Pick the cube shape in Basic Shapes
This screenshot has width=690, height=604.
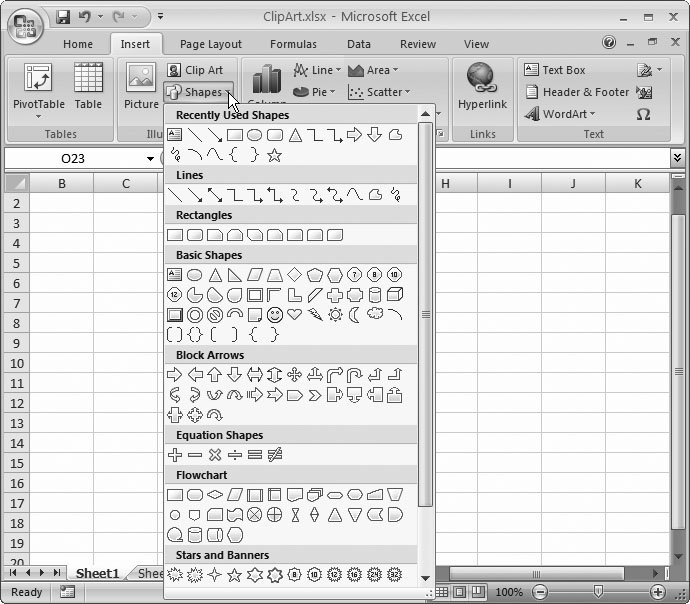click(x=395, y=295)
